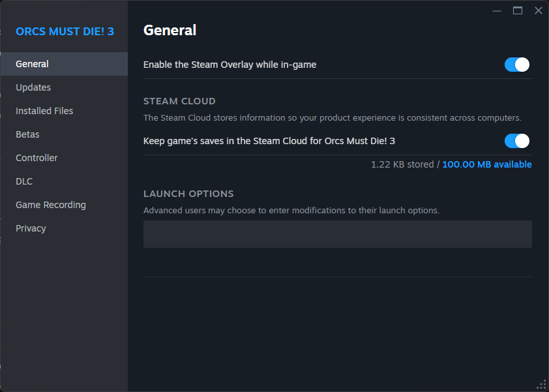Viewport: 549px width, 392px height.
Task: Open the DLC section
Action: (x=64, y=181)
